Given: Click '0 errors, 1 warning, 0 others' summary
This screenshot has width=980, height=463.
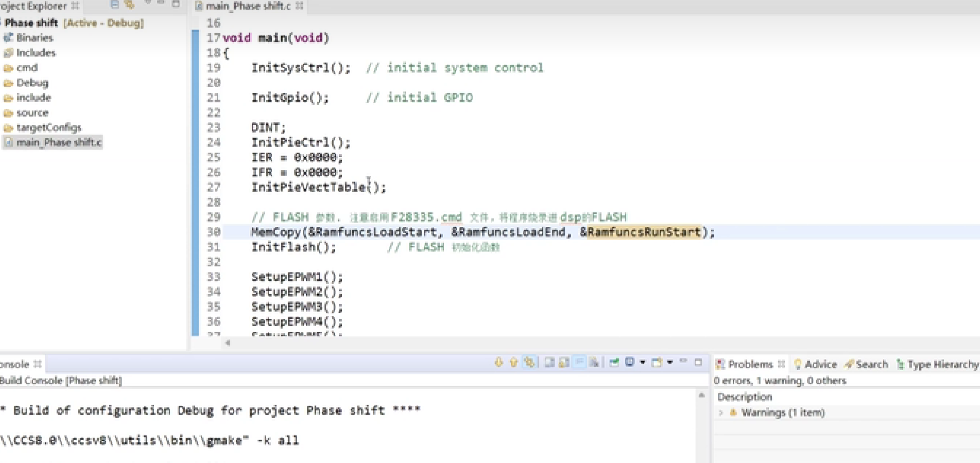Looking at the screenshot, I should tap(780, 381).
